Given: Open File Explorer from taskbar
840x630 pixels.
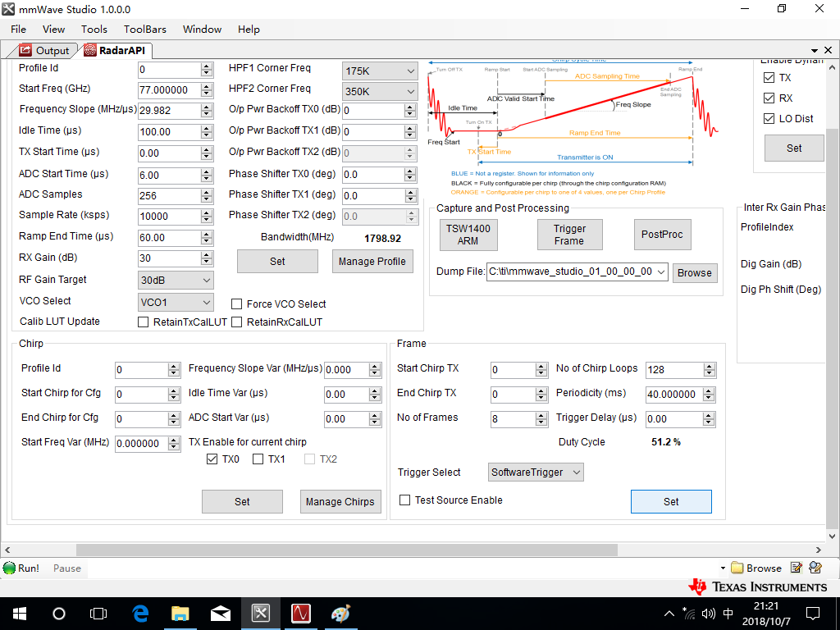Looking at the screenshot, I should [180, 614].
